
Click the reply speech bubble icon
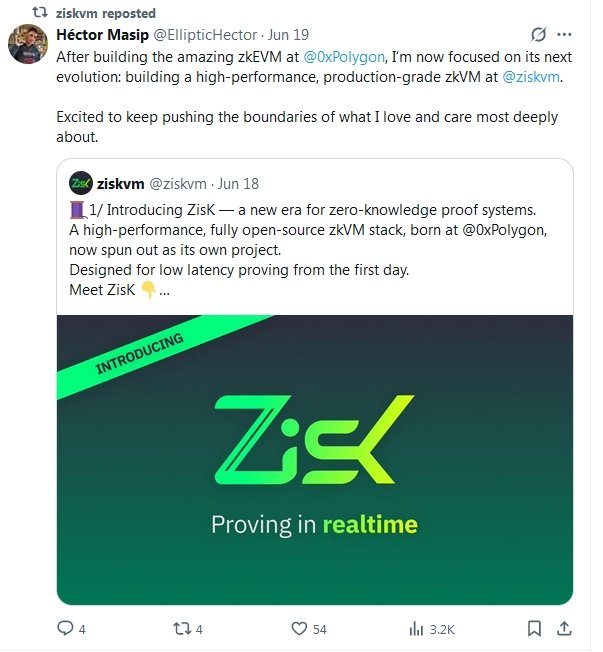tap(65, 628)
